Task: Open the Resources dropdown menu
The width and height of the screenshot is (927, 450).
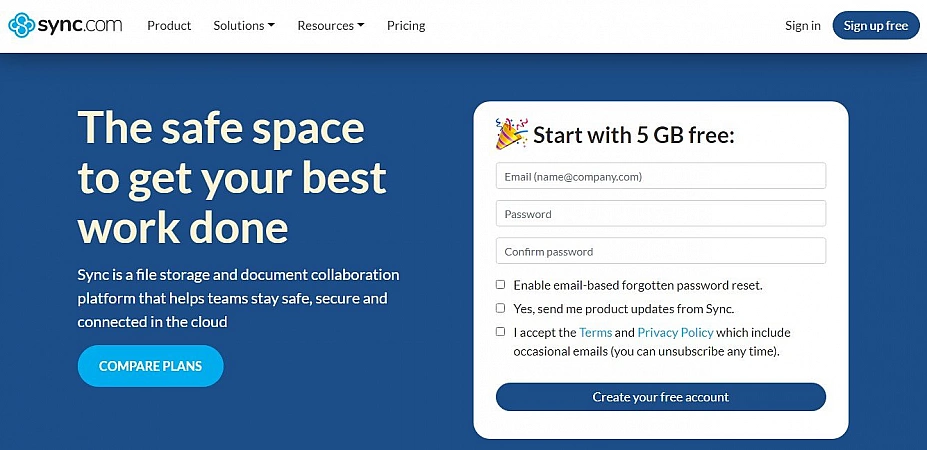Action: (330, 25)
